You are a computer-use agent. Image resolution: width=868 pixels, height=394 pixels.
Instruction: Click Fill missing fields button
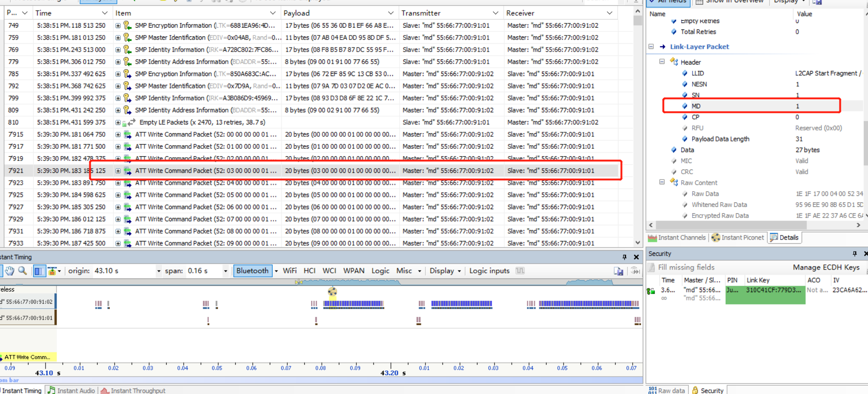681,267
